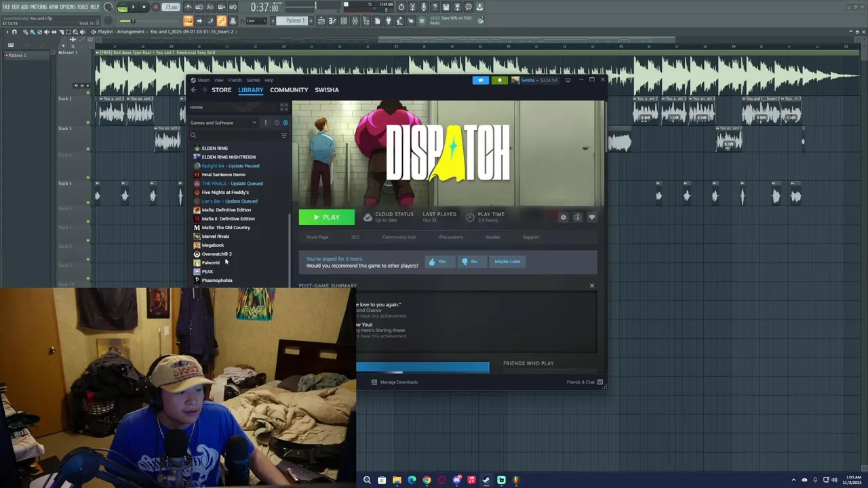Open Dispatch game info icon
The height and width of the screenshot is (488, 868).
tap(578, 217)
